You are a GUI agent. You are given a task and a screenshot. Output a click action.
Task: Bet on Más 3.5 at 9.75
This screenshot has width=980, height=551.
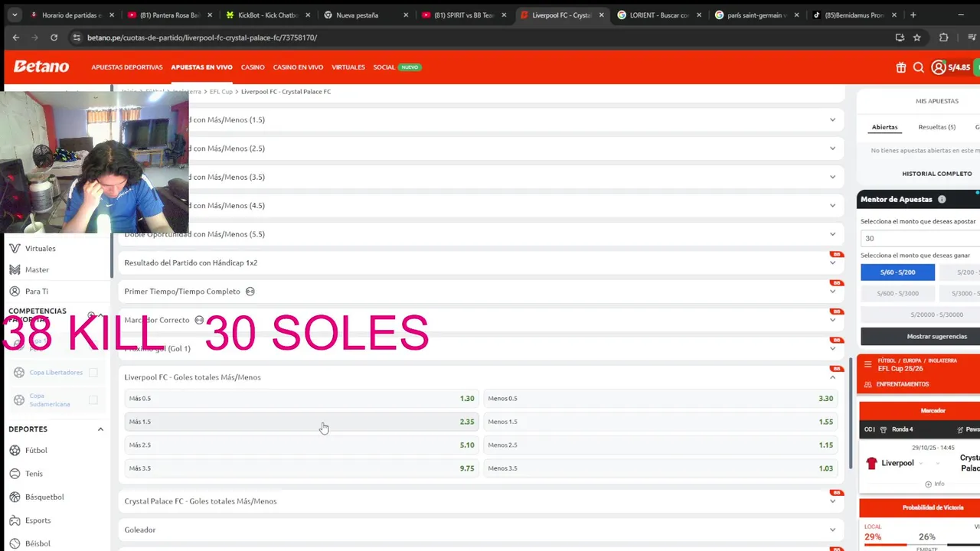tap(302, 468)
